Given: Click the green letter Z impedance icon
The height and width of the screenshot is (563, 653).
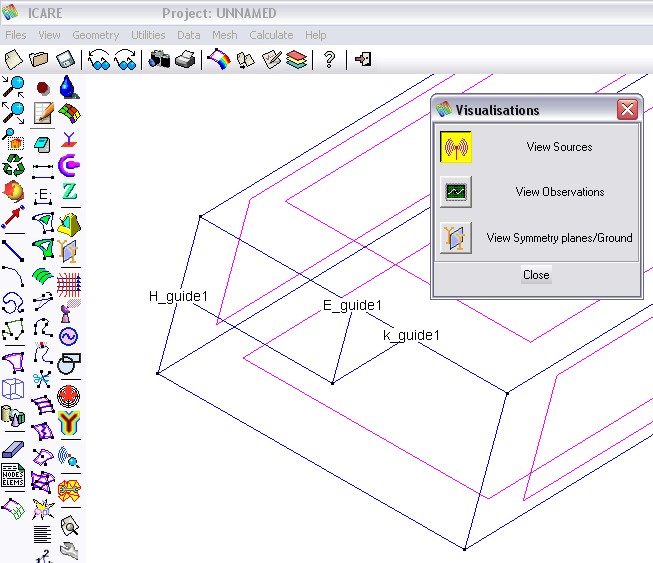Looking at the screenshot, I should [x=69, y=192].
